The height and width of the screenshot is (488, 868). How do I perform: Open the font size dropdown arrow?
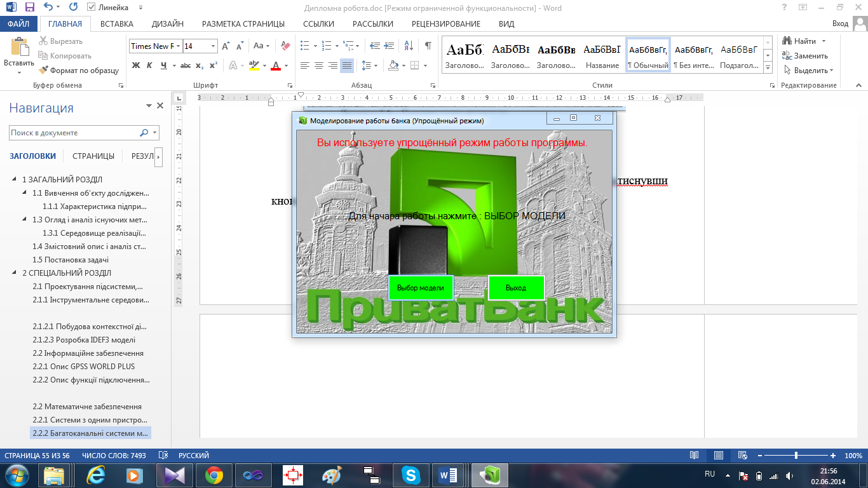click(x=213, y=46)
